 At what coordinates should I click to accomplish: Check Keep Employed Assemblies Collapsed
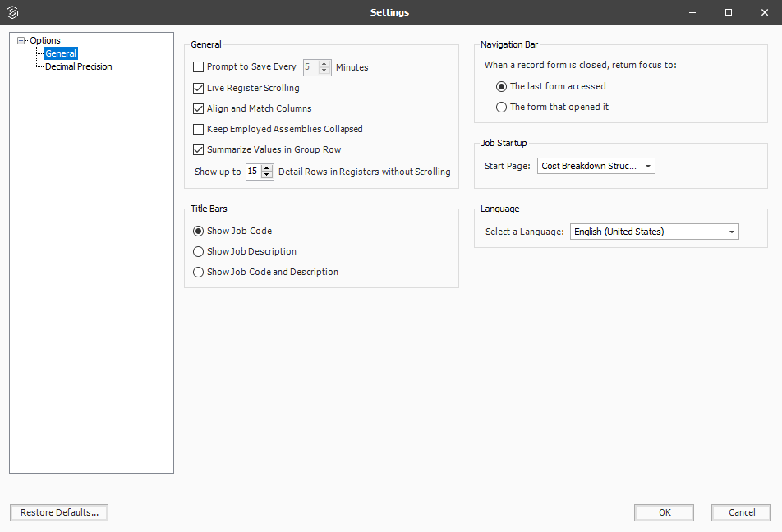coord(198,129)
